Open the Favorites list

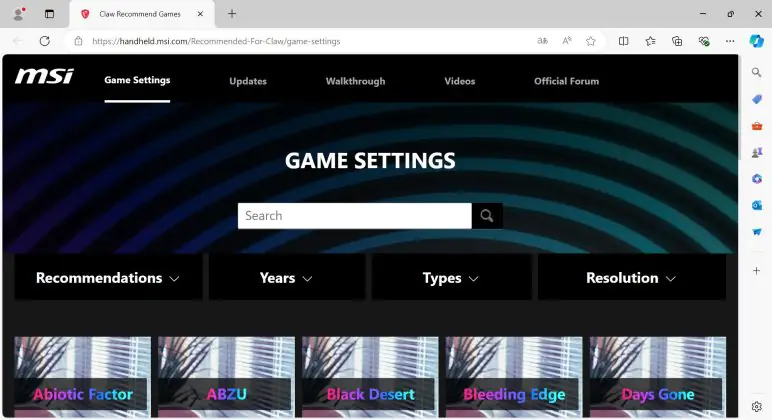[x=650, y=41]
